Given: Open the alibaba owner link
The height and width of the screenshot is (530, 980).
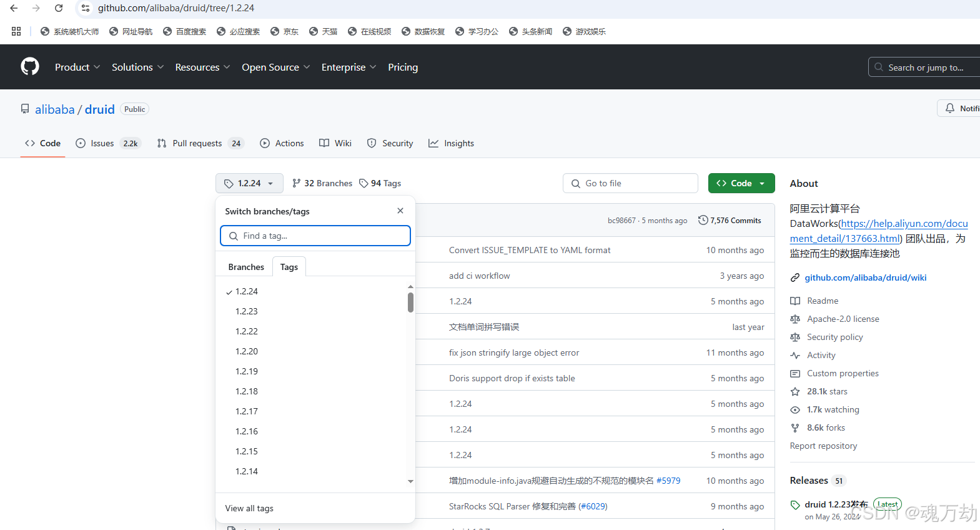Looking at the screenshot, I should tap(55, 109).
